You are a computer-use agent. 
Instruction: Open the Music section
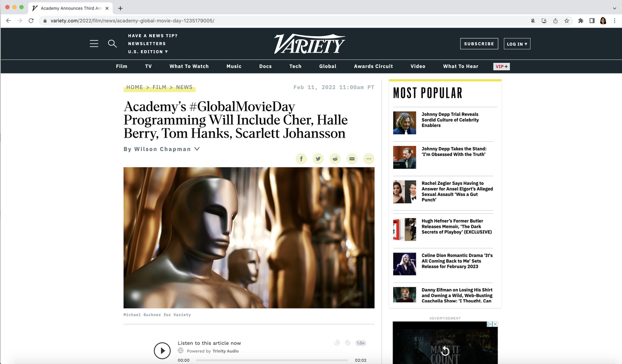[x=234, y=66]
